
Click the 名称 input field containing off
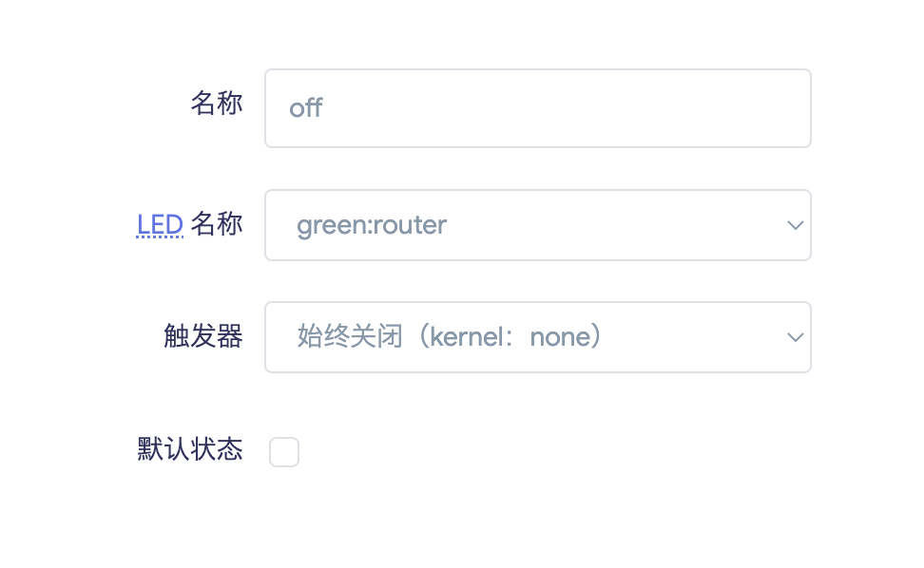coord(538,108)
